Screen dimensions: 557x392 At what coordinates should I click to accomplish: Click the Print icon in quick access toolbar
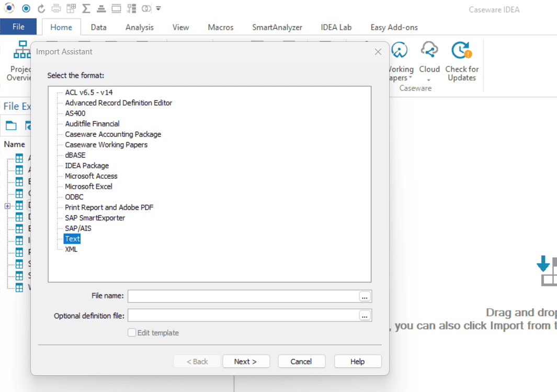tap(56, 8)
